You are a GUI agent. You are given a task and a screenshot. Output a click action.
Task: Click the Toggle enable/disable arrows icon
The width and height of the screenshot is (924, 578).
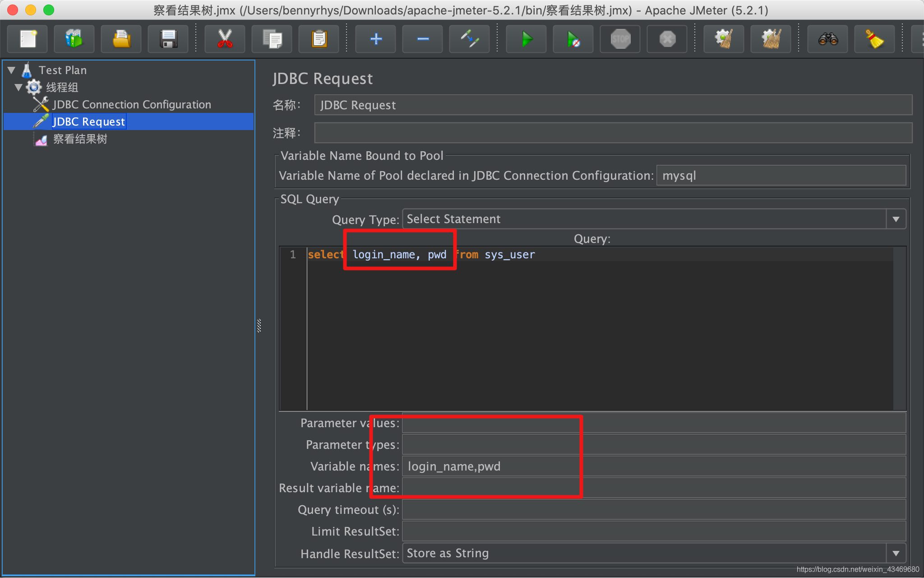tap(469, 39)
